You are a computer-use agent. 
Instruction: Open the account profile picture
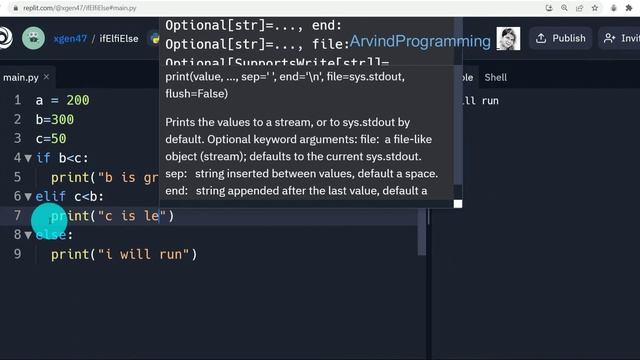(508, 38)
